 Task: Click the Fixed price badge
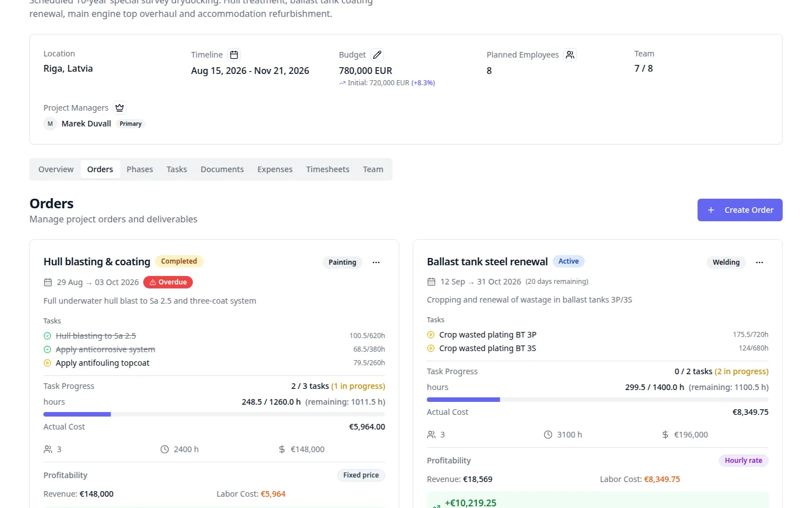361,475
